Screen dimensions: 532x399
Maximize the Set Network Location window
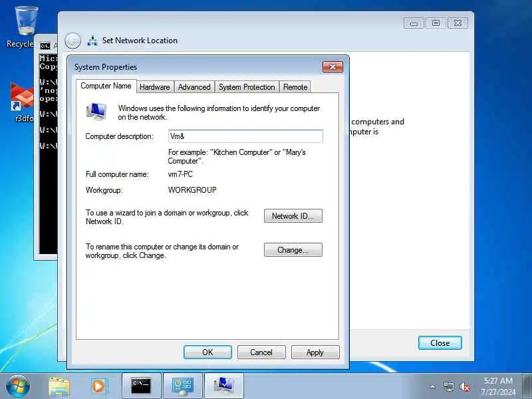click(x=436, y=23)
